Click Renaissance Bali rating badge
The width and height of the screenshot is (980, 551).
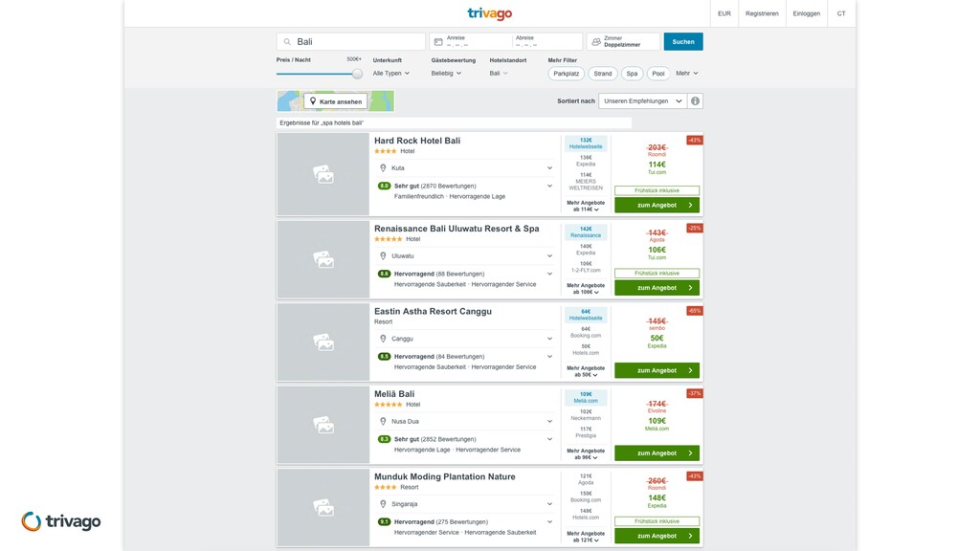point(384,274)
